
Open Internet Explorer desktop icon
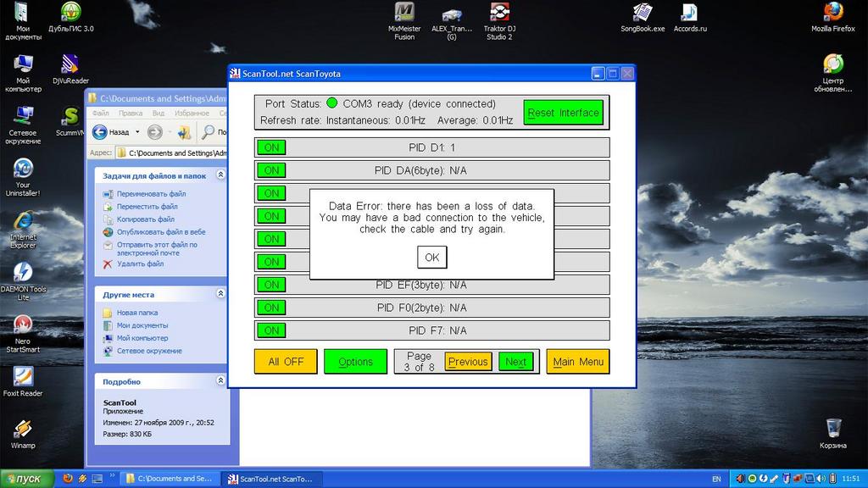pos(23,229)
